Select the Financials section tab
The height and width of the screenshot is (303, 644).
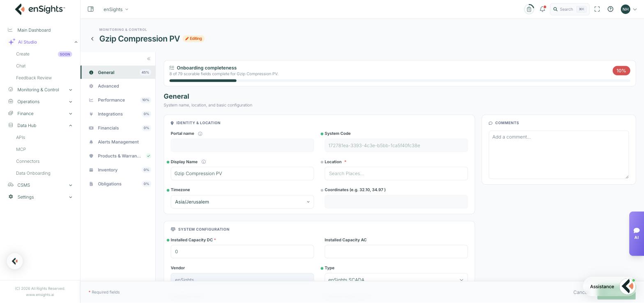coord(118,128)
